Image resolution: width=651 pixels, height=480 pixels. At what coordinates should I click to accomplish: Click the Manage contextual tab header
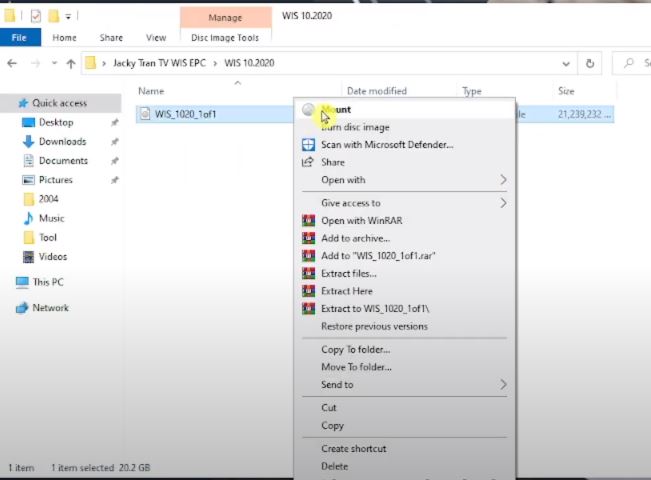point(225,17)
